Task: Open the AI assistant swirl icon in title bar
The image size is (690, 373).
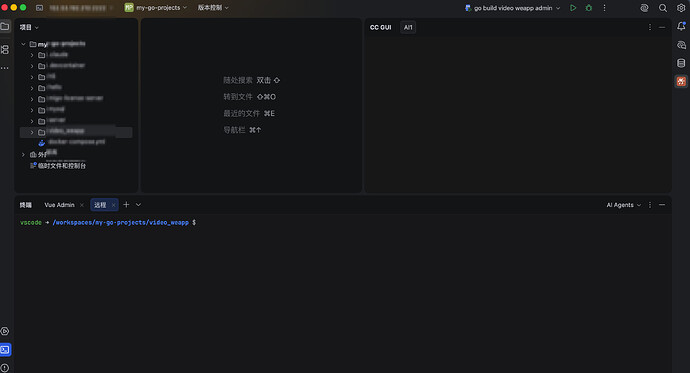Action: pos(644,8)
